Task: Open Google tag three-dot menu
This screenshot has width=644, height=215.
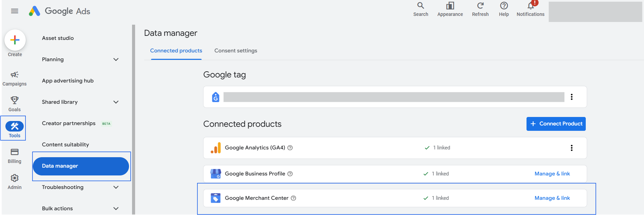Action: (x=572, y=97)
